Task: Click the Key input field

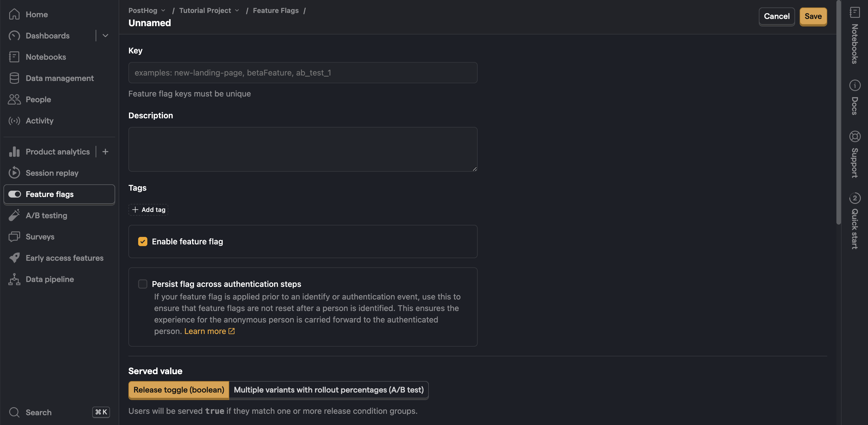Action: (x=303, y=72)
